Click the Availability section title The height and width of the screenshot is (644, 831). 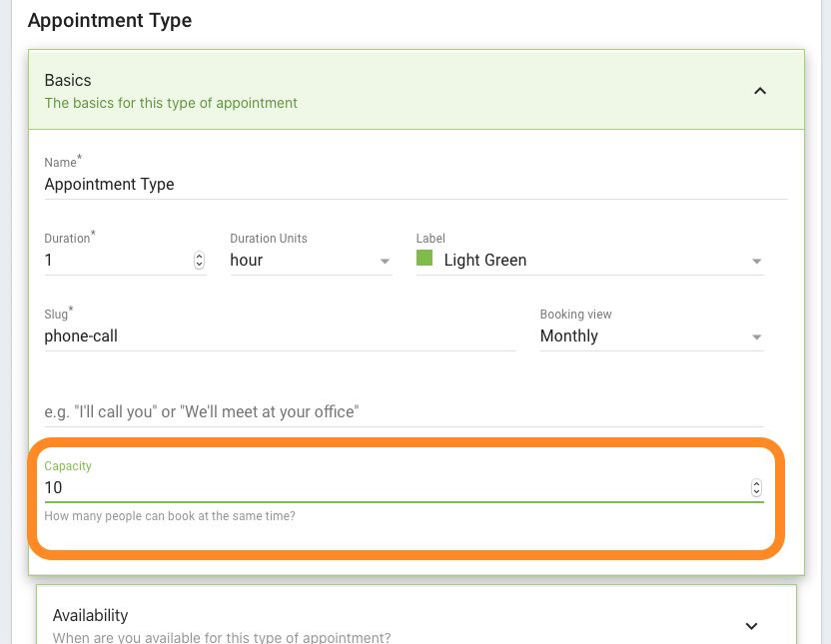91,615
